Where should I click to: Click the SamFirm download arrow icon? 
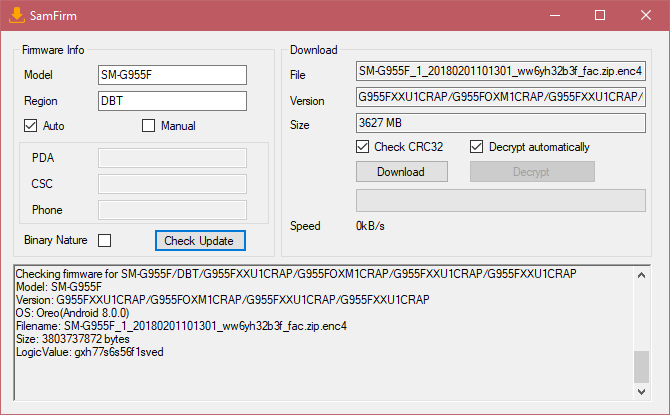[x=16, y=15]
